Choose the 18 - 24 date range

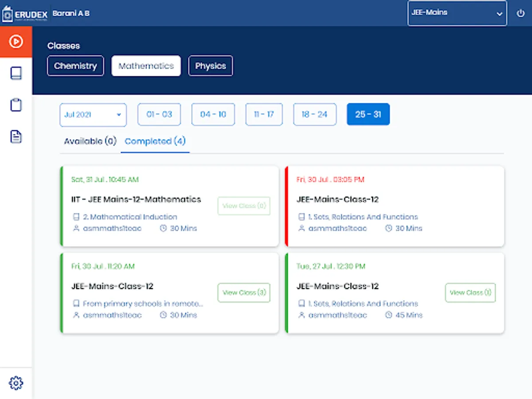point(315,114)
